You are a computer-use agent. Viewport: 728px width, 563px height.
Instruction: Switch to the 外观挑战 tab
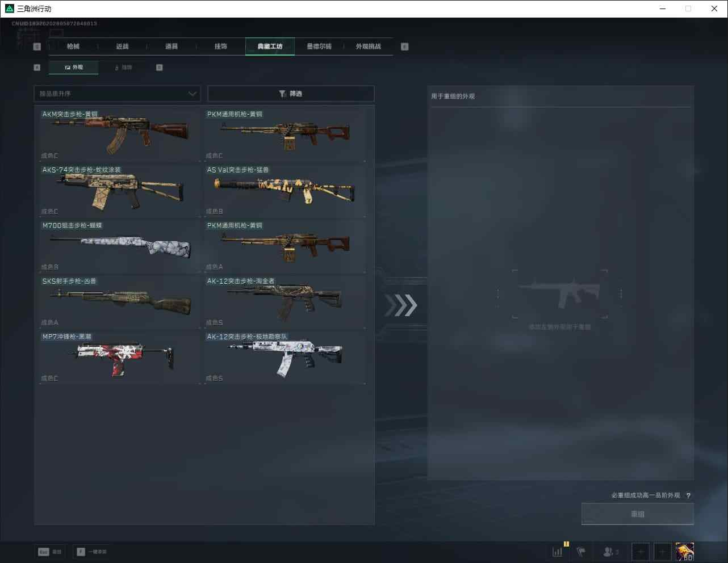tap(368, 47)
